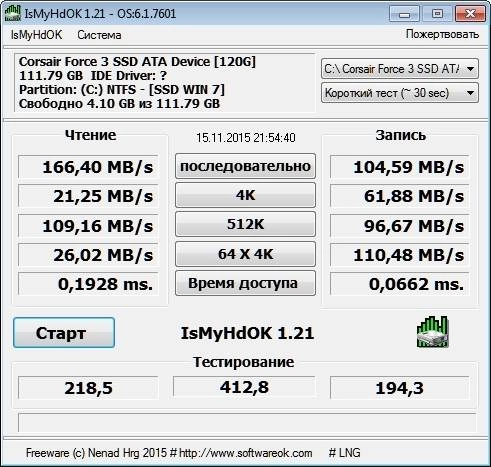Click the 4K test button
The height and width of the screenshot is (467, 491).
(x=245, y=195)
